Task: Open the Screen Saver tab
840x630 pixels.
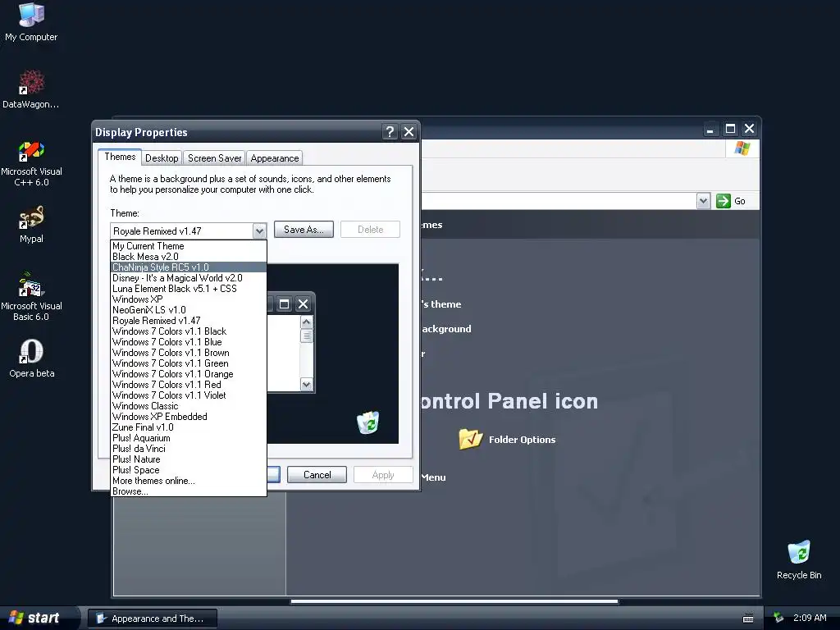Action: click(214, 158)
